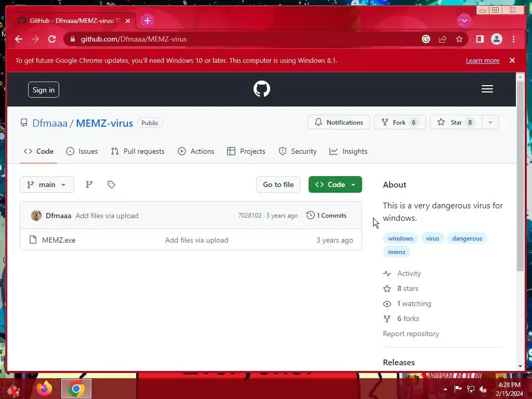Open the Chrome profile avatar
The width and height of the screenshot is (532, 399).
(496, 39)
